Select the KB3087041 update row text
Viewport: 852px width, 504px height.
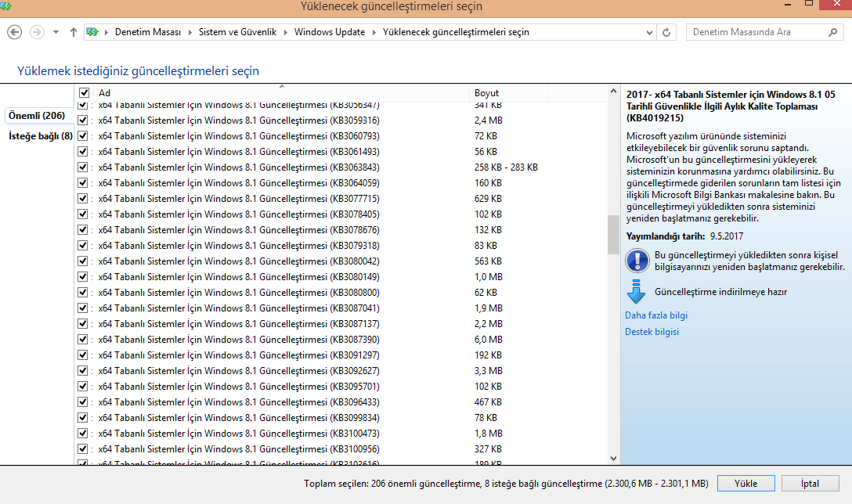point(239,308)
